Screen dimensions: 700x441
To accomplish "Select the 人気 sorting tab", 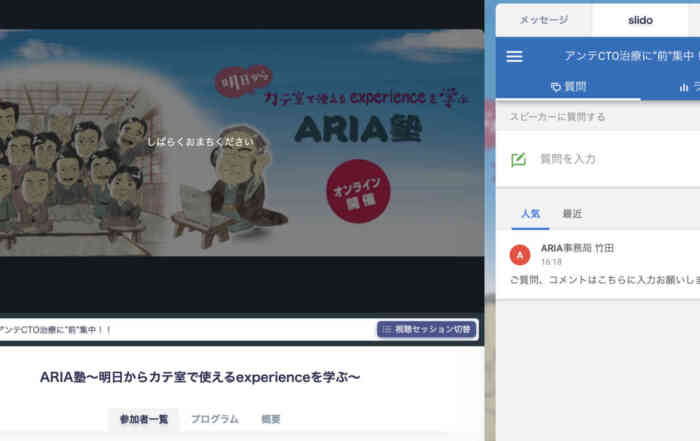I will click(x=530, y=214).
